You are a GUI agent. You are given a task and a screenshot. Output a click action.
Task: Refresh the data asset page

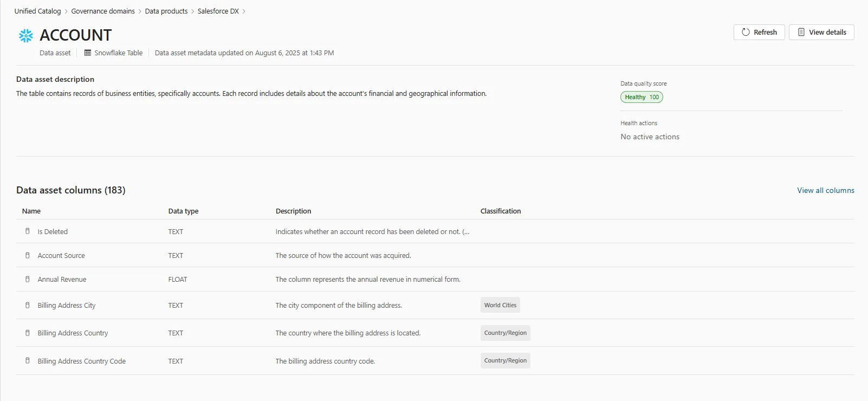pos(759,32)
